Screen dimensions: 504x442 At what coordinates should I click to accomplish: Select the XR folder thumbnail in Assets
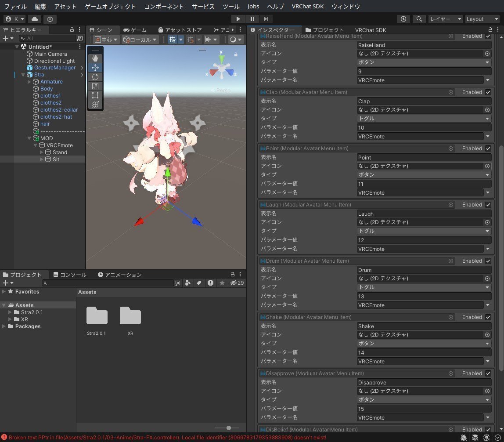[130, 316]
